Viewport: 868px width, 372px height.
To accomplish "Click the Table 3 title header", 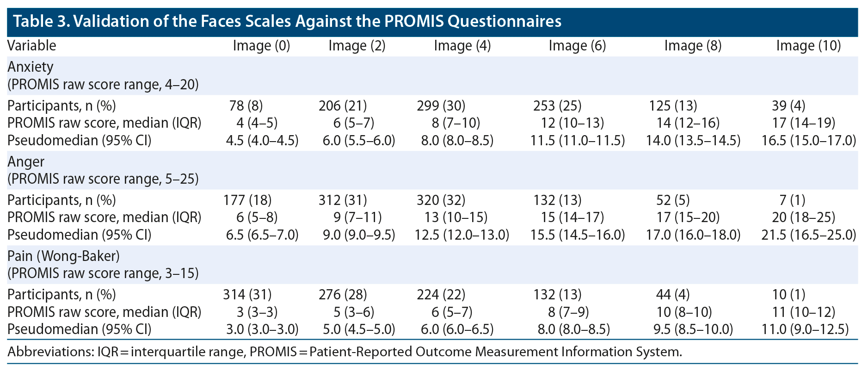I will click(287, 21).
